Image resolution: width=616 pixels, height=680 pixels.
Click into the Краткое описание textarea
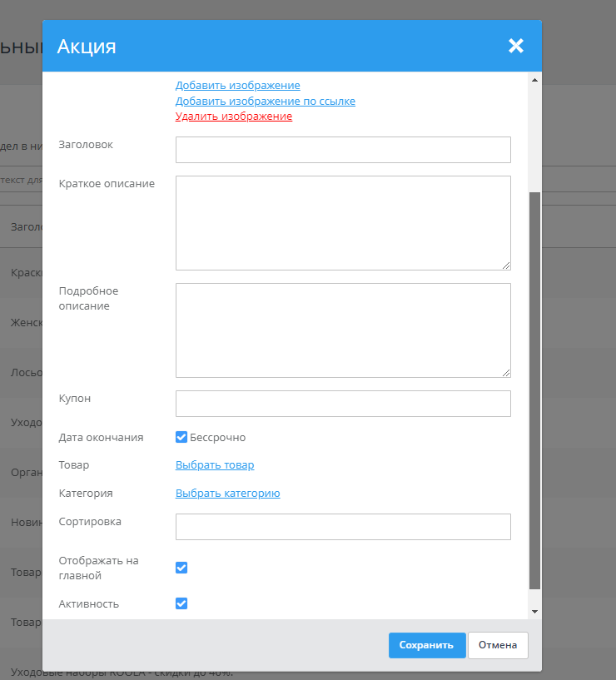342,222
